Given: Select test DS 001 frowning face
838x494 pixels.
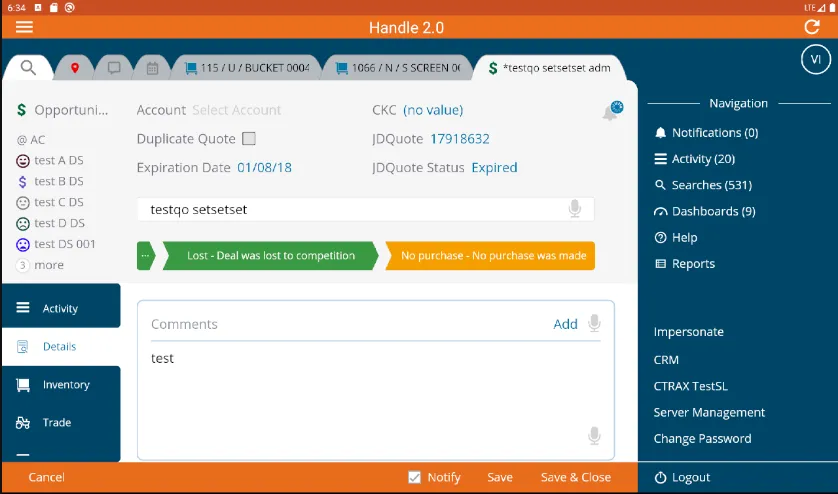Looking at the screenshot, I should (56, 244).
